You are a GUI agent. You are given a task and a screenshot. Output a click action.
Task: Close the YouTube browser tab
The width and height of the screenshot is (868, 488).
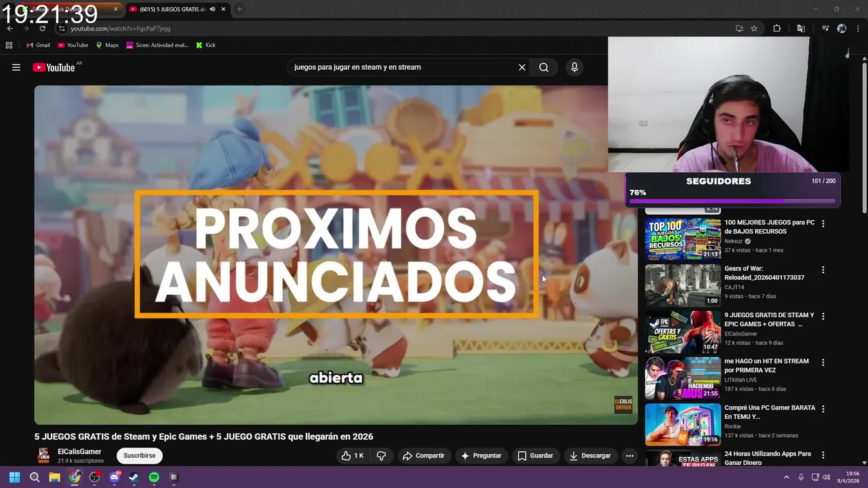pyautogui.click(x=223, y=9)
